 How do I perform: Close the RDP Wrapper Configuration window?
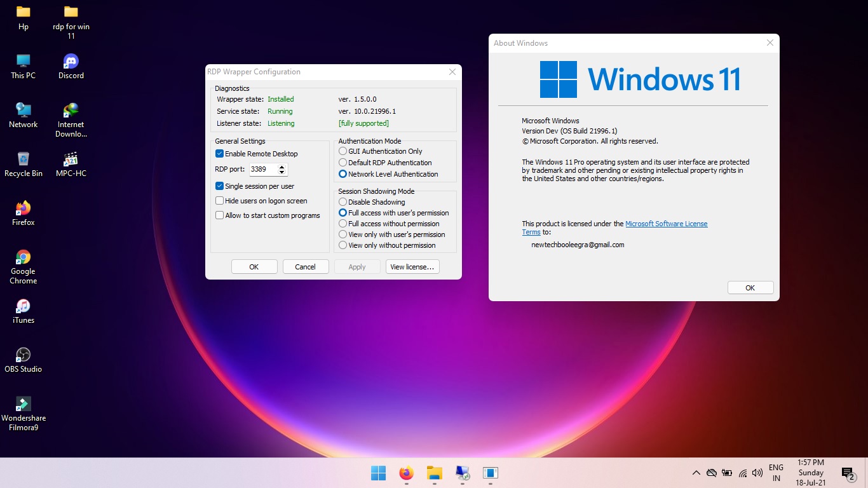coord(452,72)
